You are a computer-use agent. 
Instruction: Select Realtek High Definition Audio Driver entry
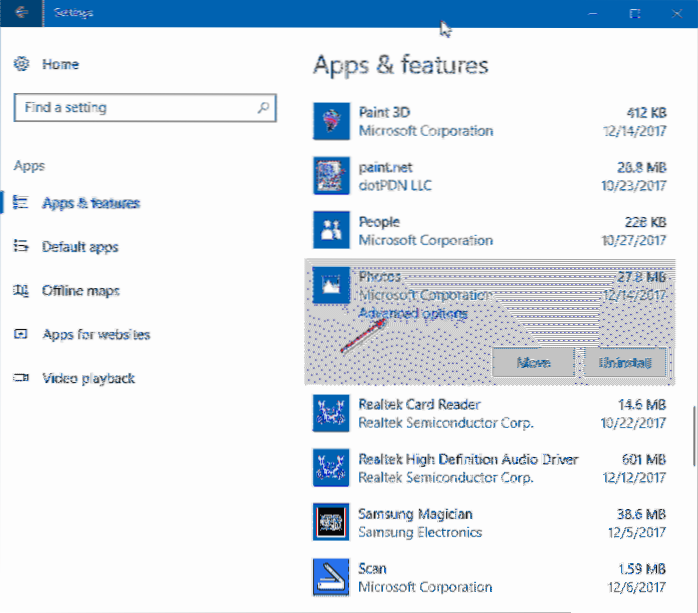pyautogui.click(x=490, y=468)
